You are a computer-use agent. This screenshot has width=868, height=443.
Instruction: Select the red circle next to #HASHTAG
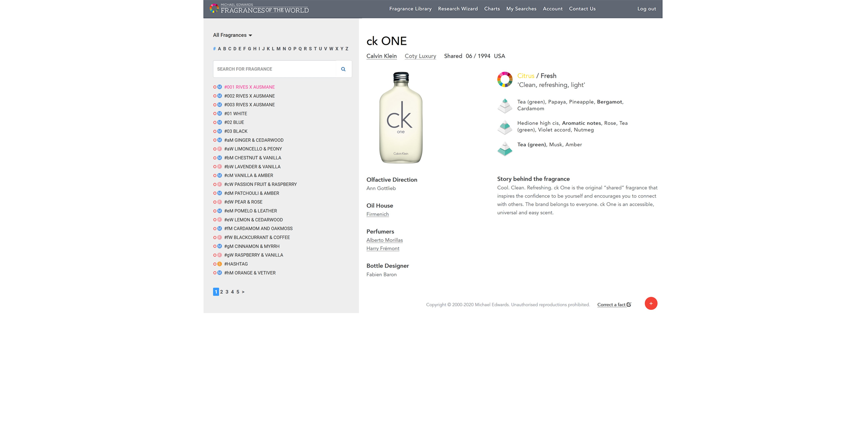point(214,264)
